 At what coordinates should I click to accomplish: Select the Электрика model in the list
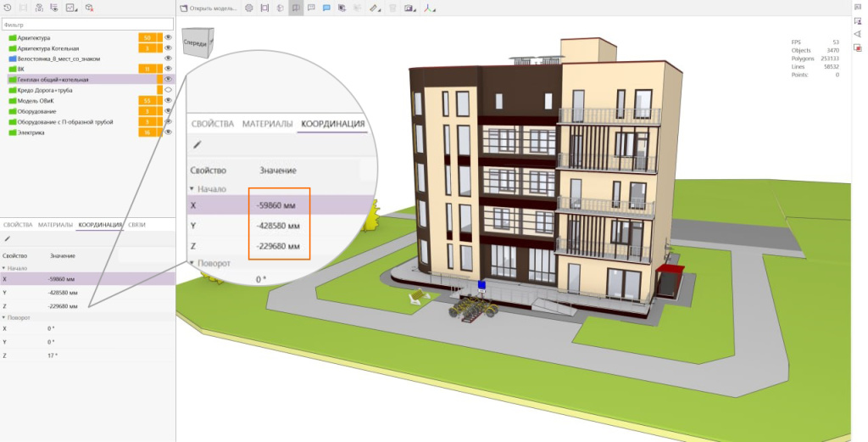(31, 131)
